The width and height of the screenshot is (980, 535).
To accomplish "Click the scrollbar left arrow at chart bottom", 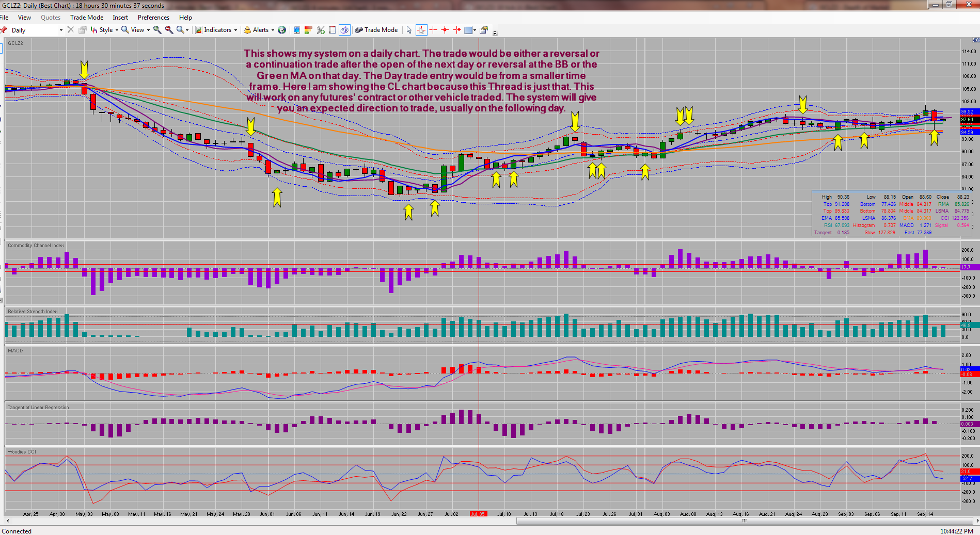I will (7, 521).
